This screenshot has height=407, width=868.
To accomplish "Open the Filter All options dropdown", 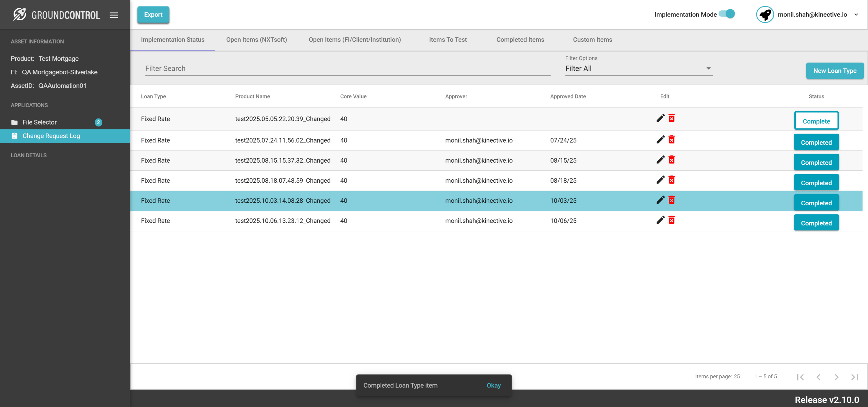I will tap(638, 68).
